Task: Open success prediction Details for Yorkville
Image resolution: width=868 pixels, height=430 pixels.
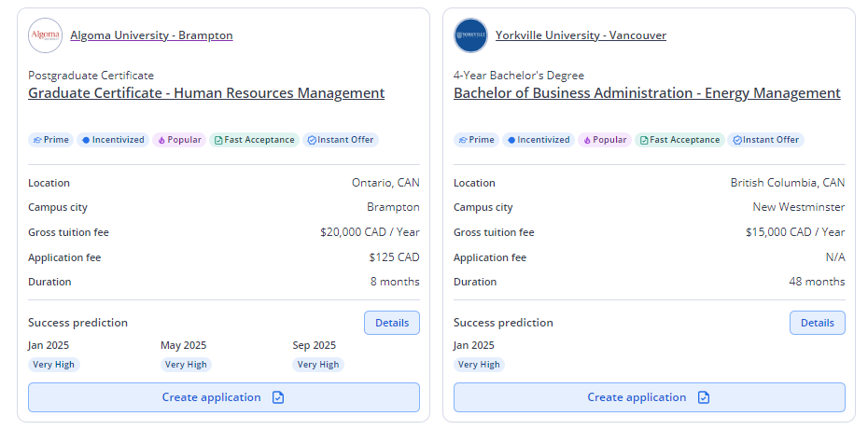Action: 817,323
